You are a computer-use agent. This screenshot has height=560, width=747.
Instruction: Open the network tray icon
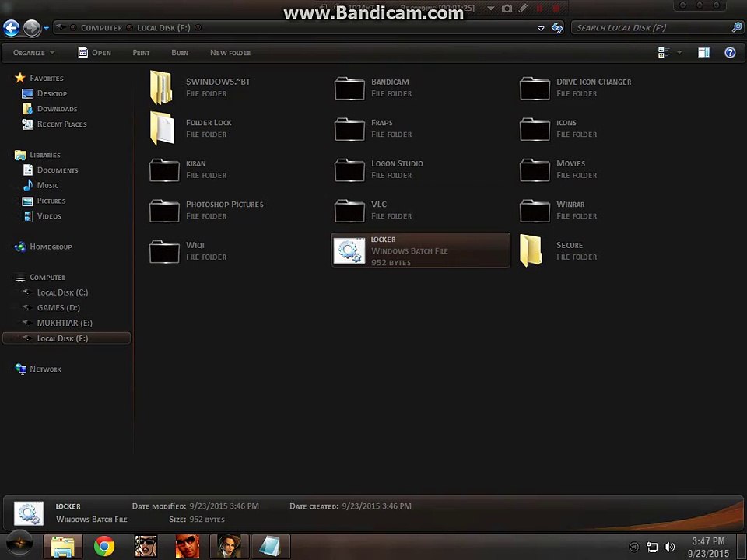pyautogui.click(x=651, y=547)
